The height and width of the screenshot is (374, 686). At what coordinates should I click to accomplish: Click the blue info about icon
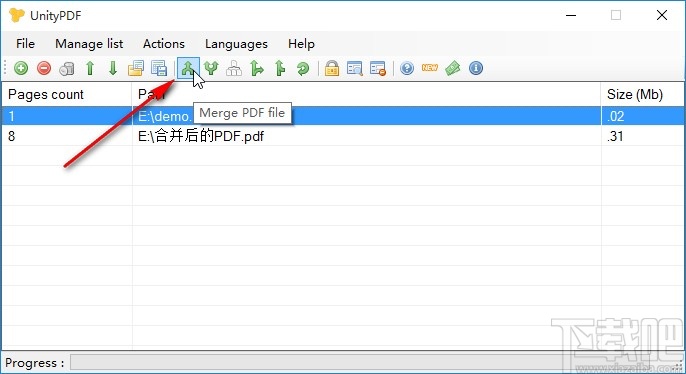tap(476, 68)
